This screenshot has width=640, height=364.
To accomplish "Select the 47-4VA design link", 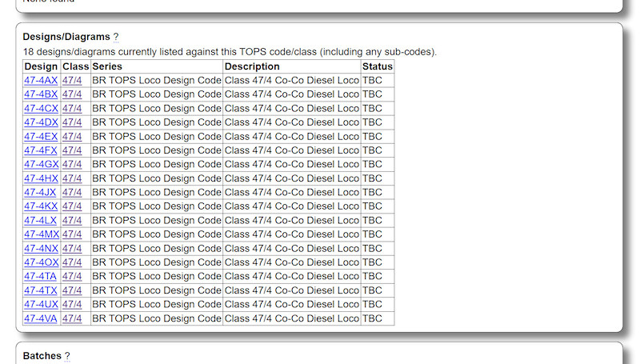I will point(40,318).
